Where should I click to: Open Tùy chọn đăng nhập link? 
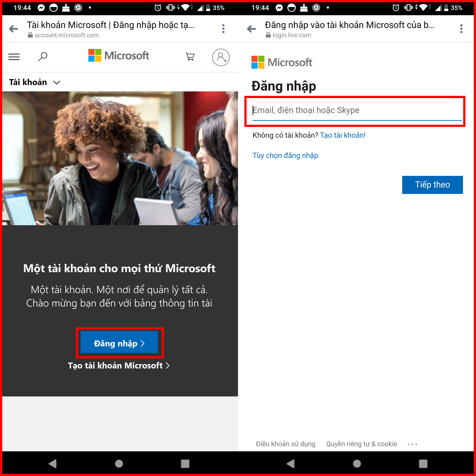285,155
